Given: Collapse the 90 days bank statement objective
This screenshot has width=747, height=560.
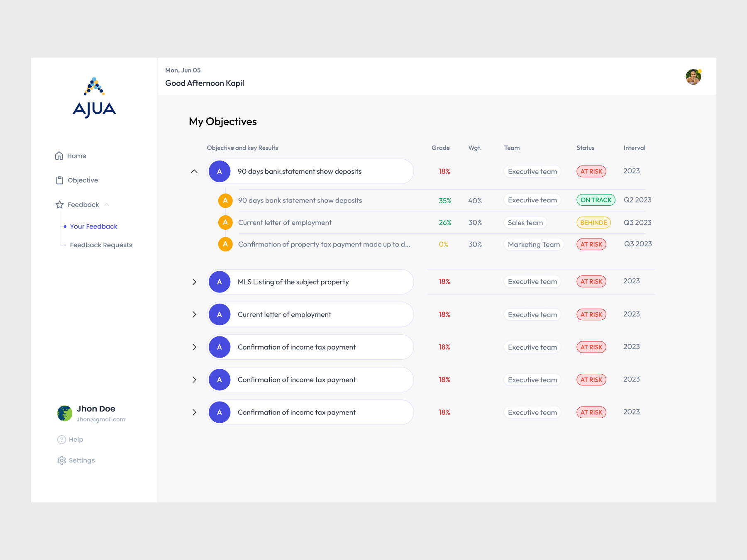Looking at the screenshot, I should (194, 171).
